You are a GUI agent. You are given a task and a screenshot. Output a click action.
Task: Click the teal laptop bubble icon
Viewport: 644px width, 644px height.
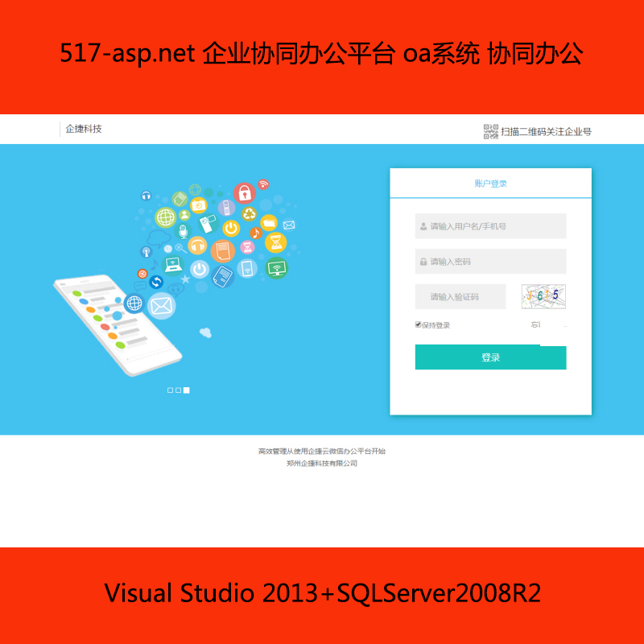173,265
